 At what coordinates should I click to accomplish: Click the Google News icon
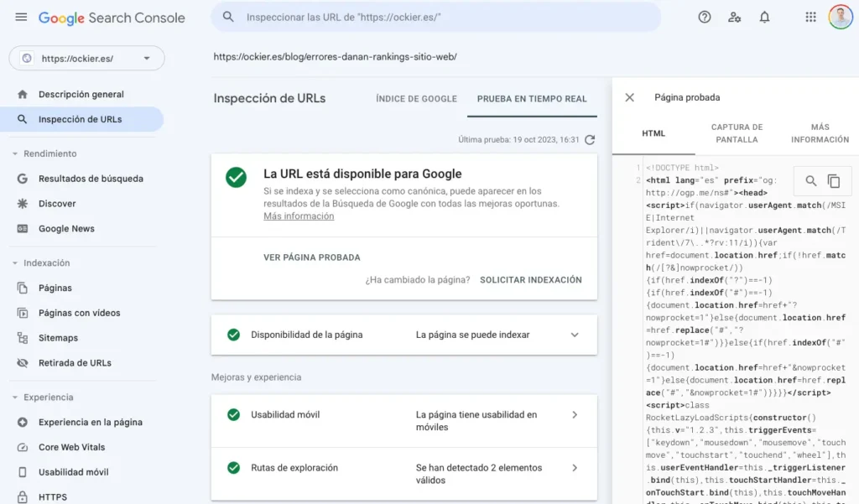tap(23, 228)
